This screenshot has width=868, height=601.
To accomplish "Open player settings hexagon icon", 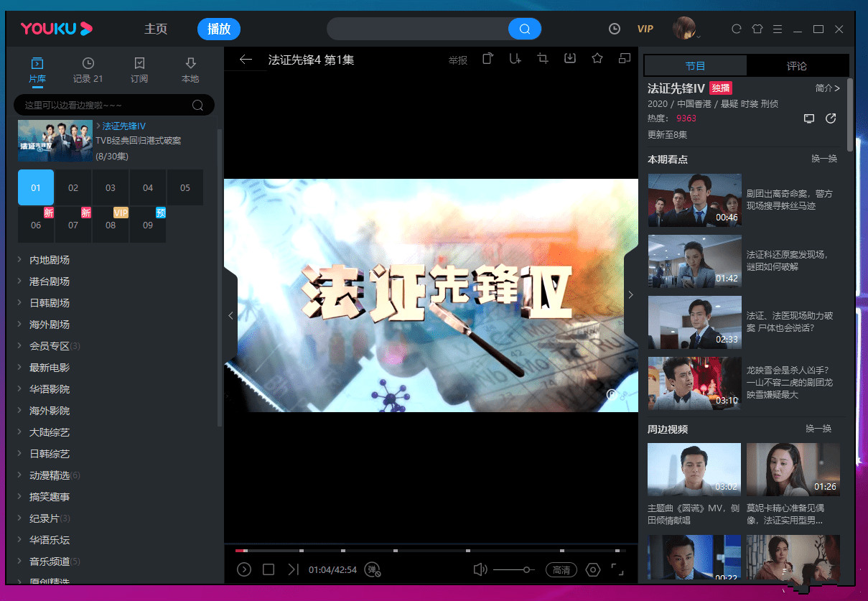I will click(593, 569).
